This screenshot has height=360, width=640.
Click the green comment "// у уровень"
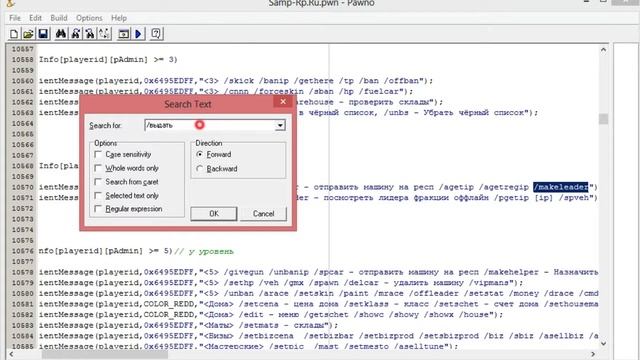point(204,251)
